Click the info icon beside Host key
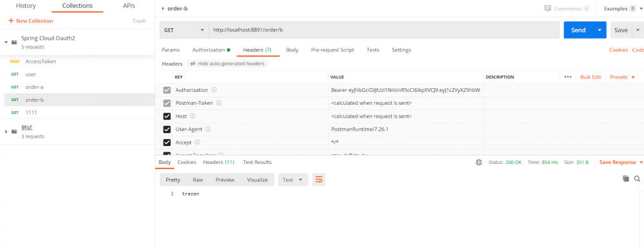Screen dimensions: 644x247 pos(193,116)
